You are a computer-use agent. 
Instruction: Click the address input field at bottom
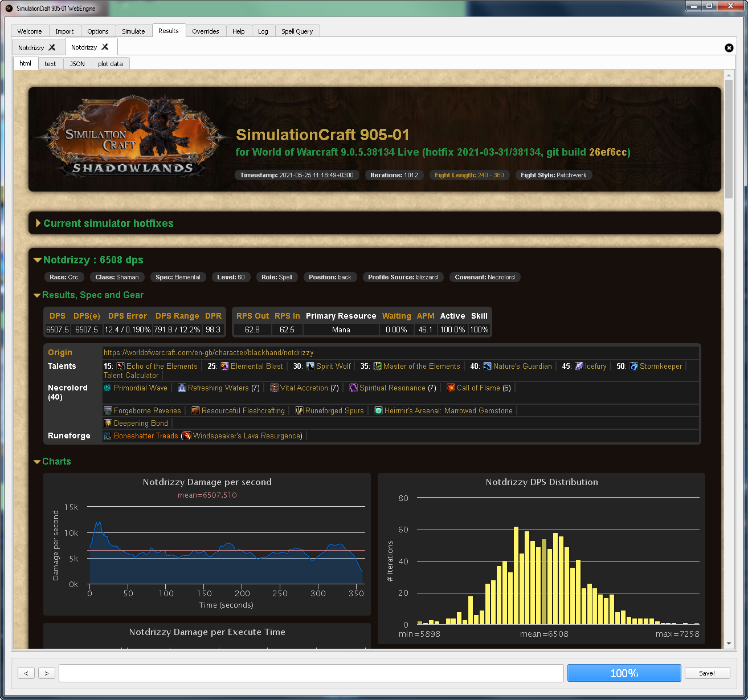311,673
